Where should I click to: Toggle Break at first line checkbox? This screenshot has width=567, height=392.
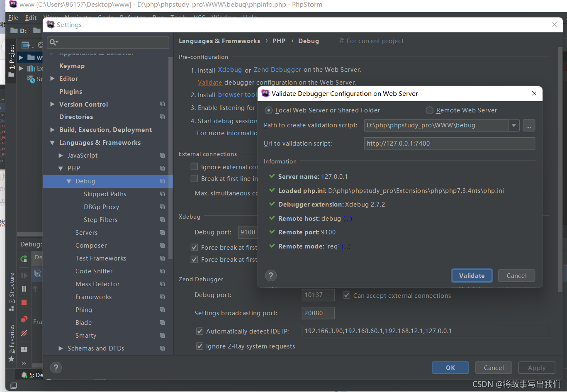pos(194,179)
